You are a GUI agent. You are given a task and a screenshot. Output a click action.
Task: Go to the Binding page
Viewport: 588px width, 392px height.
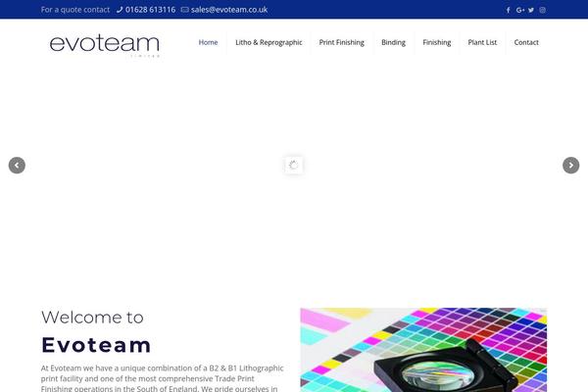click(x=393, y=42)
